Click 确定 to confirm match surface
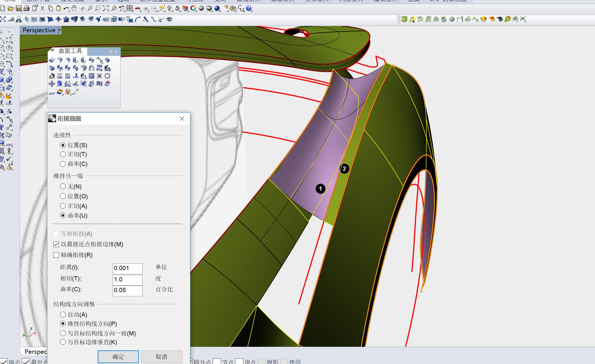The image size is (595, 364). pyautogui.click(x=118, y=357)
